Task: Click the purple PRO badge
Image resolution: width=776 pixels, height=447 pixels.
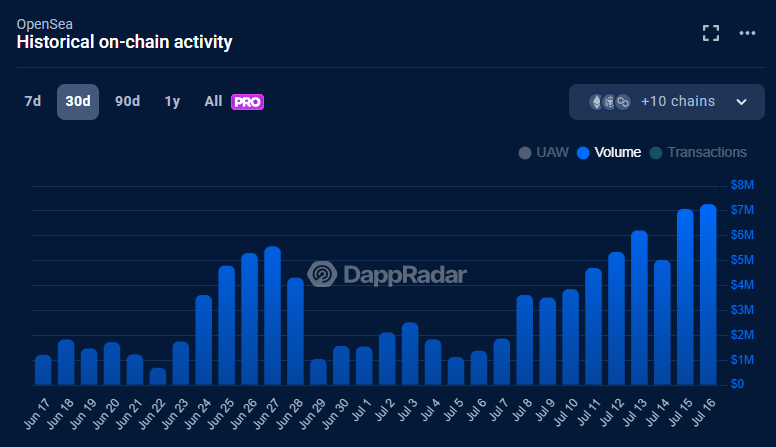Action: [247, 102]
